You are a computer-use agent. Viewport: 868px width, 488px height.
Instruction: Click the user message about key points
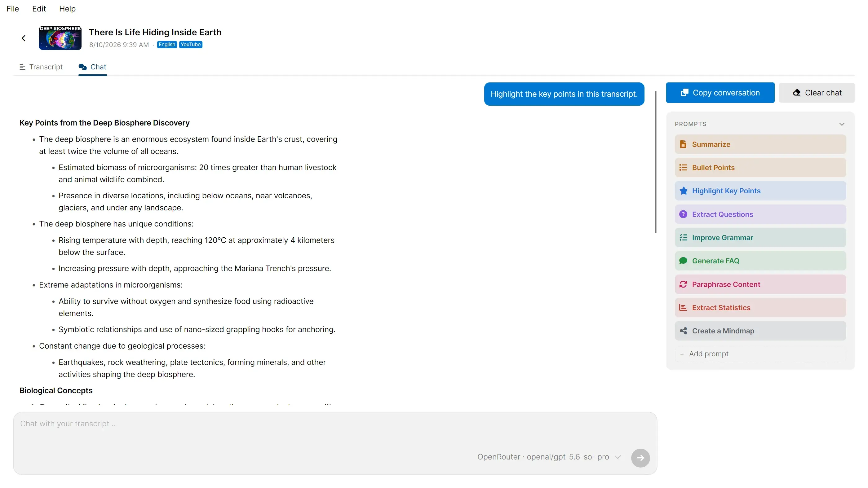564,94
